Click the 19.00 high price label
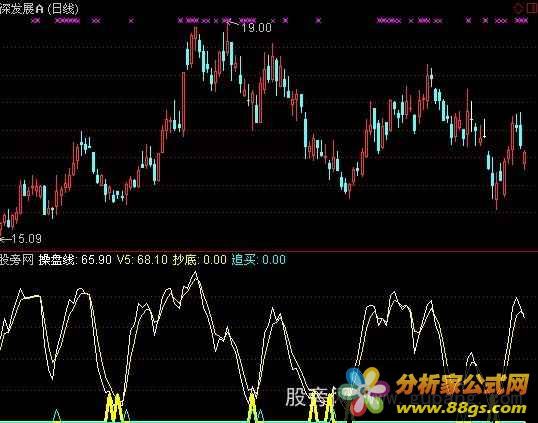This screenshot has height=423, width=538. (x=256, y=27)
